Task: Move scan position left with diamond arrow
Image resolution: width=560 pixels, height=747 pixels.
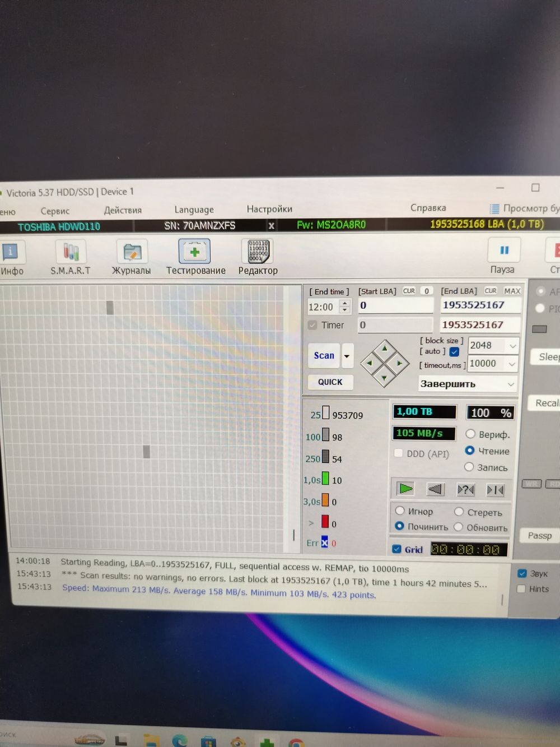Action: coord(370,363)
